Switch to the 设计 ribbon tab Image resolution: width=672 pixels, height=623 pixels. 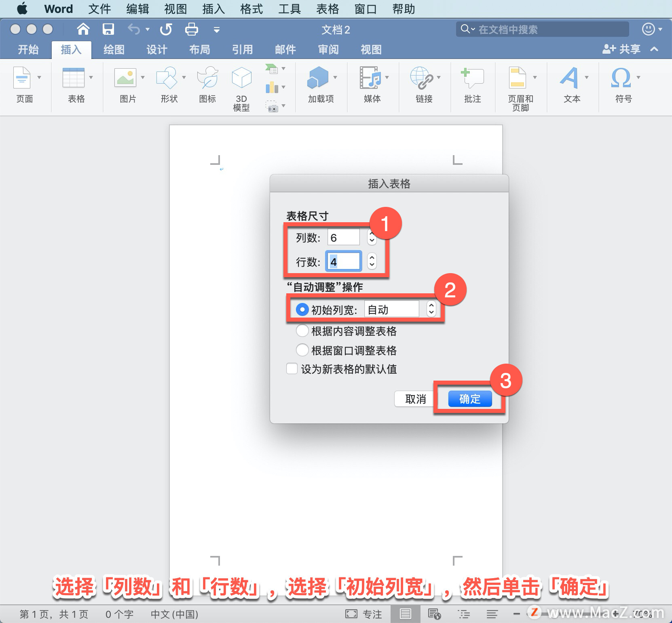pyautogui.click(x=156, y=49)
